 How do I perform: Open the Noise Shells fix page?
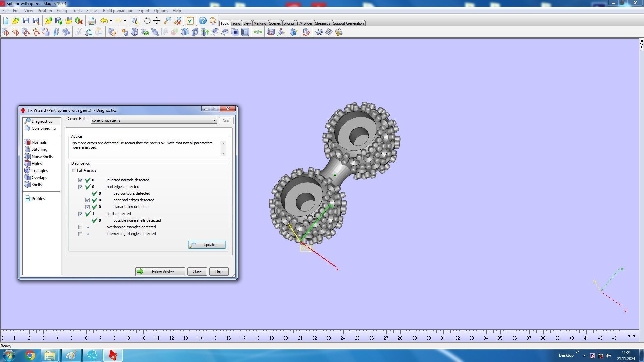(x=42, y=157)
